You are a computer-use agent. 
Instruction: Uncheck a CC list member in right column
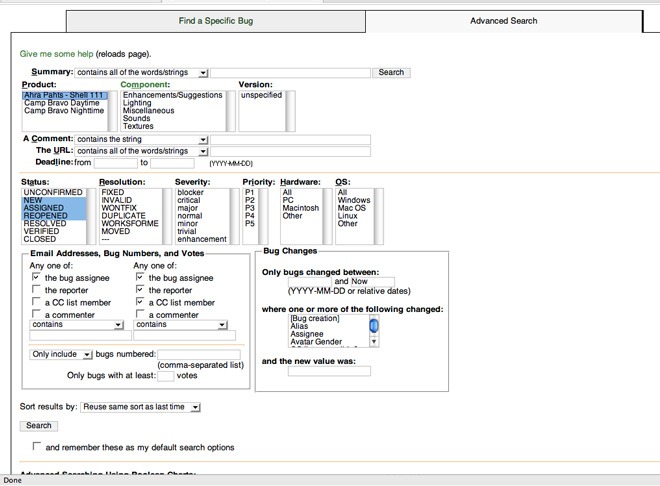tap(140, 302)
